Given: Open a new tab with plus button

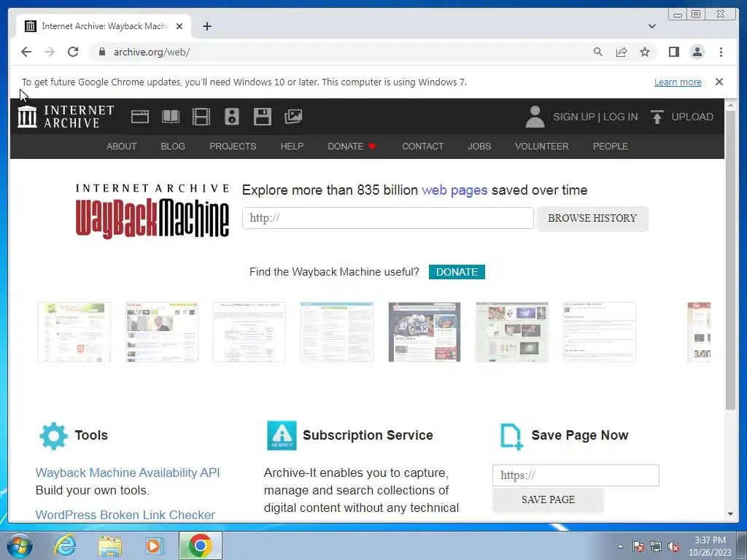Looking at the screenshot, I should click(x=206, y=26).
